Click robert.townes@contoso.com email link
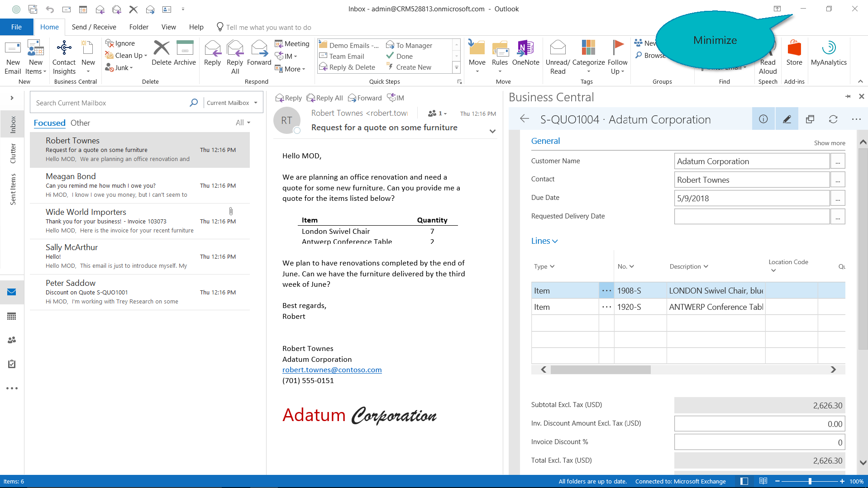Viewport: 868px width, 488px height. coord(332,370)
